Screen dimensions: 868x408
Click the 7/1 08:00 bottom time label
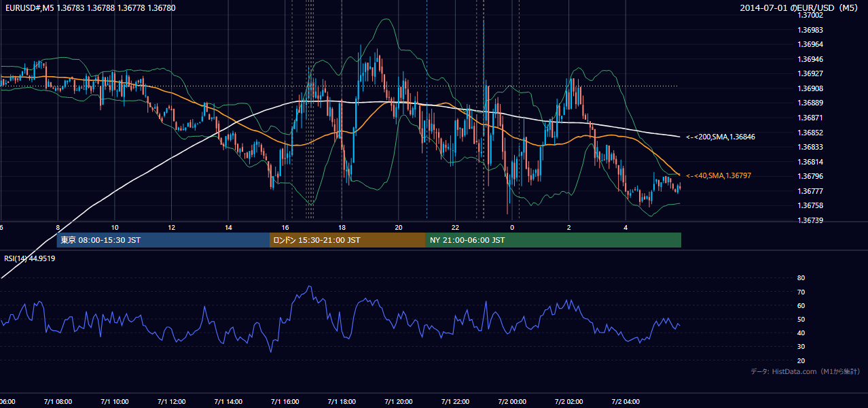(58, 402)
